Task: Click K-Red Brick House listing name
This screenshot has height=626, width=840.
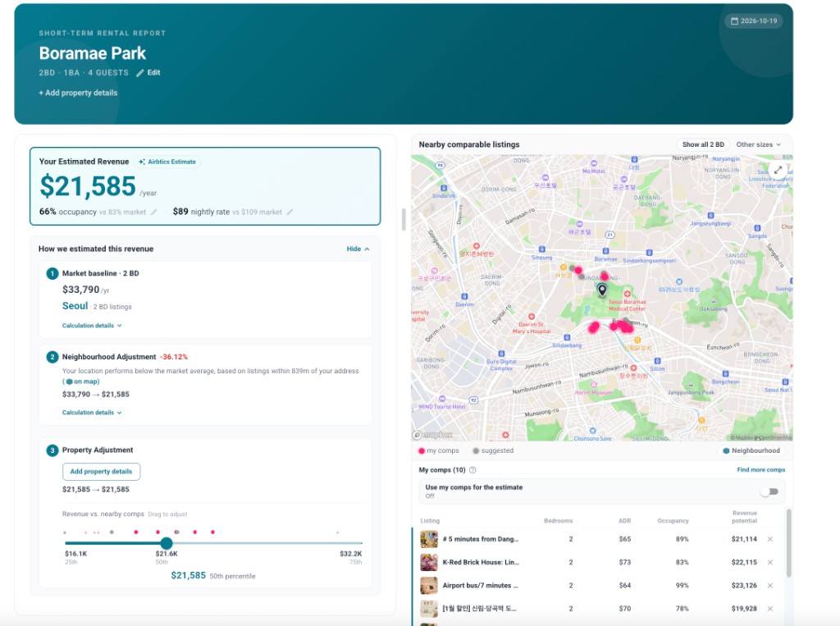Action: (x=481, y=562)
